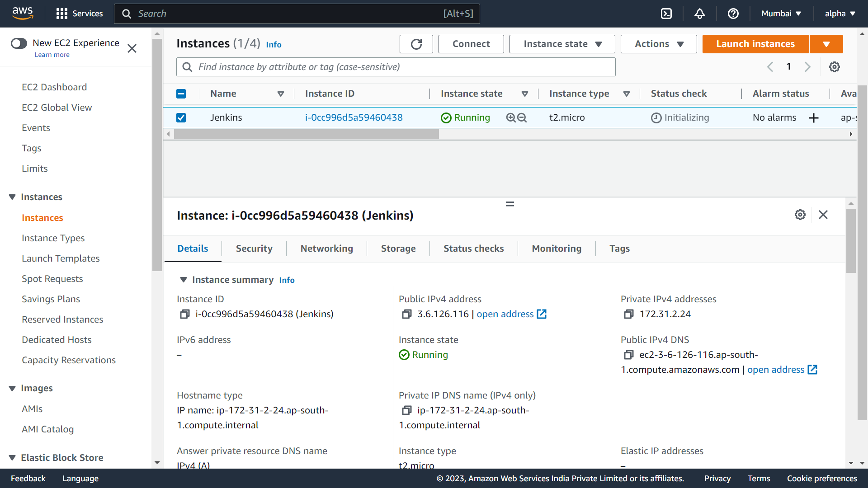Screen dimensions: 868x488
Task: Click the select-all header checkbox
Action: tap(181, 94)
